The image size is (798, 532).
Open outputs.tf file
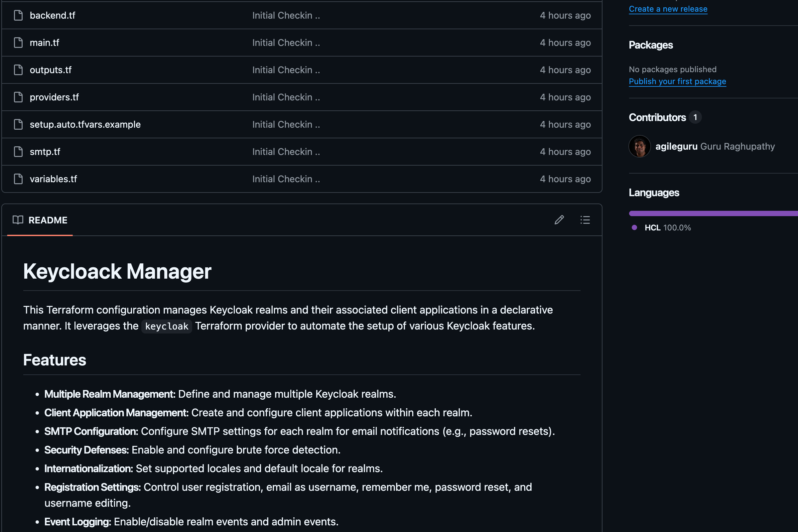click(x=51, y=70)
